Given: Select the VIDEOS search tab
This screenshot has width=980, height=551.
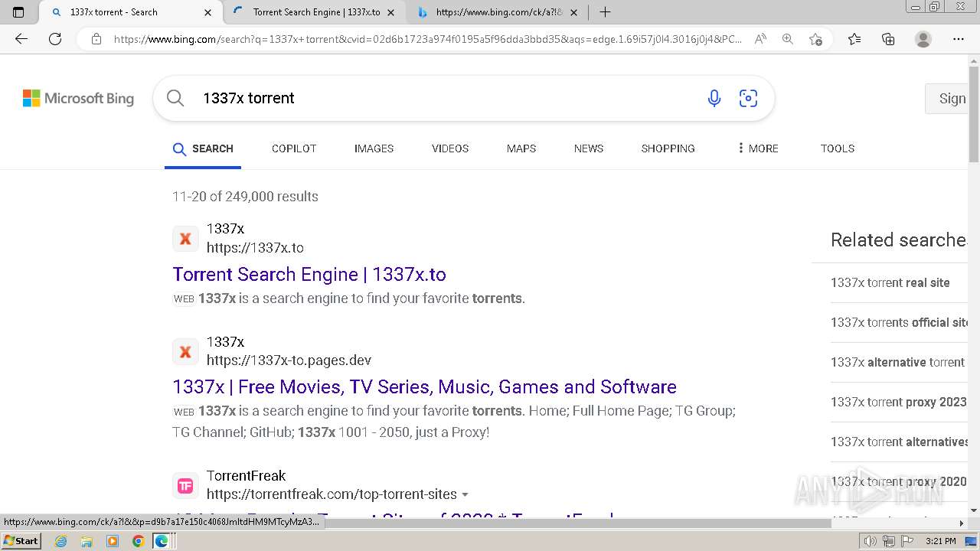Looking at the screenshot, I should (x=450, y=148).
